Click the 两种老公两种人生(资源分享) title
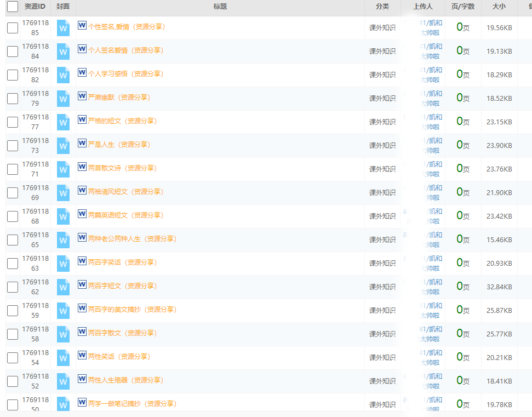 coord(133,239)
